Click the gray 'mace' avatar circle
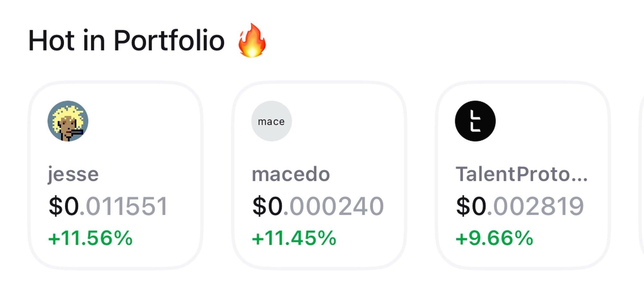The width and height of the screenshot is (644, 293). 271,121
